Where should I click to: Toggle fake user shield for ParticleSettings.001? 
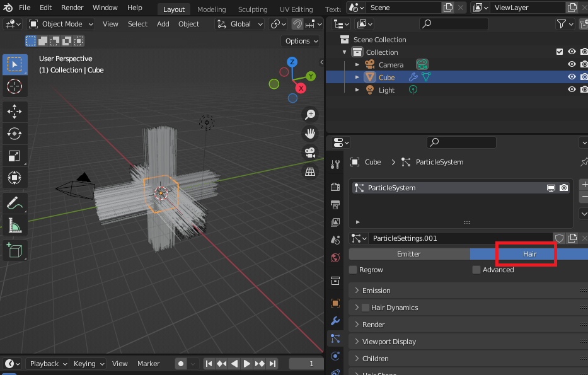click(559, 238)
